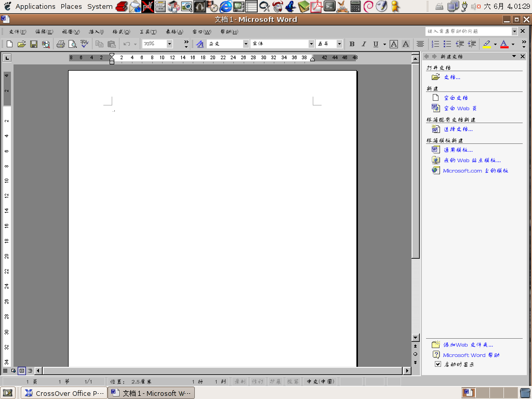This screenshot has height=399, width=532.
Task: Open the Microsoft Word 帮助 link
Action: pos(471,355)
